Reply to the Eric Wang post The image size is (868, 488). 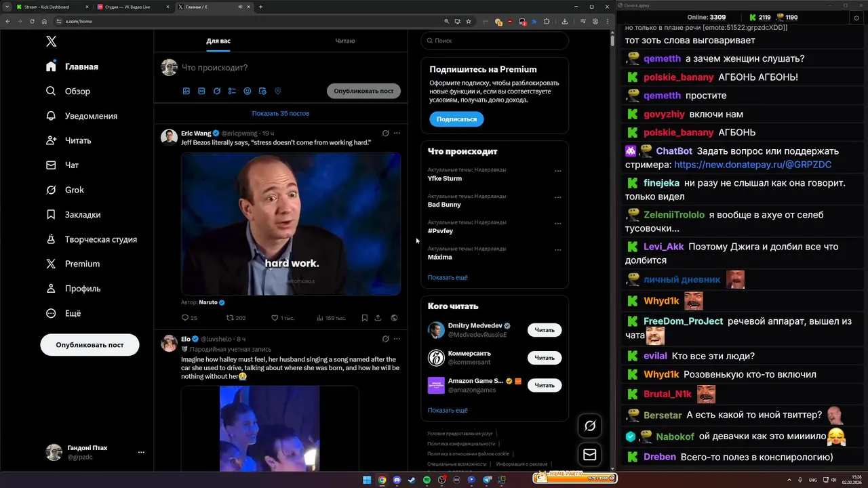tap(189, 318)
